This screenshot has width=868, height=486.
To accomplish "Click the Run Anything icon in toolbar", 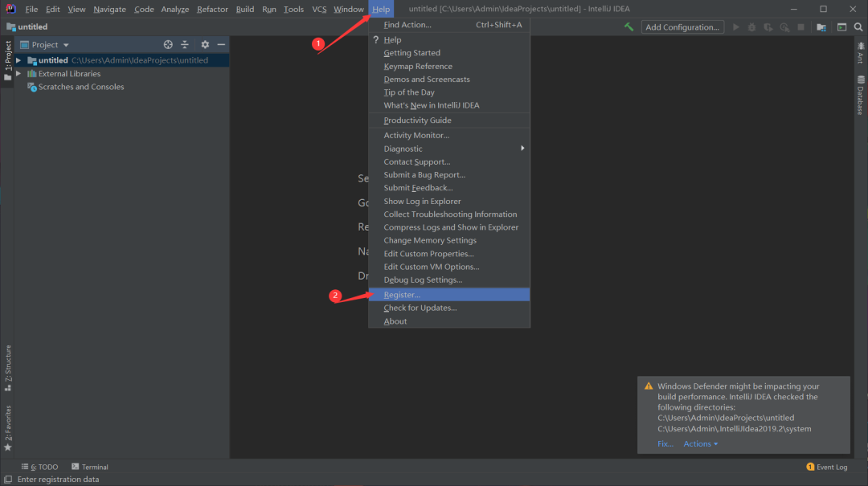I will (841, 27).
